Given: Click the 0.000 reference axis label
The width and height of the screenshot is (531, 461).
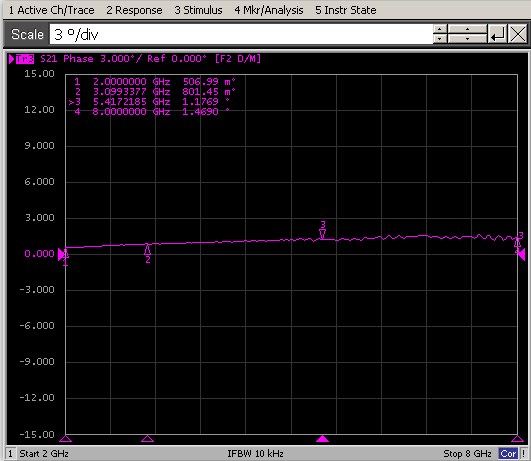Looking at the screenshot, I should click(39, 254).
